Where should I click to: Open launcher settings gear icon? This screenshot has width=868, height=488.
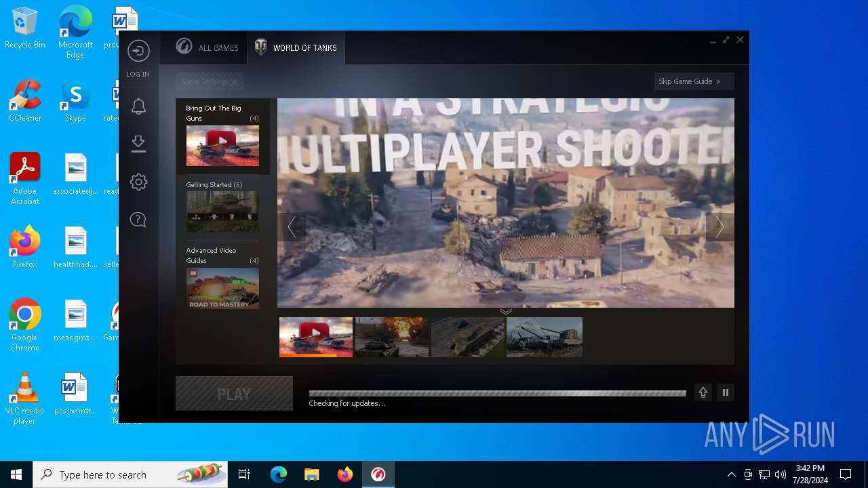click(138, 182)
